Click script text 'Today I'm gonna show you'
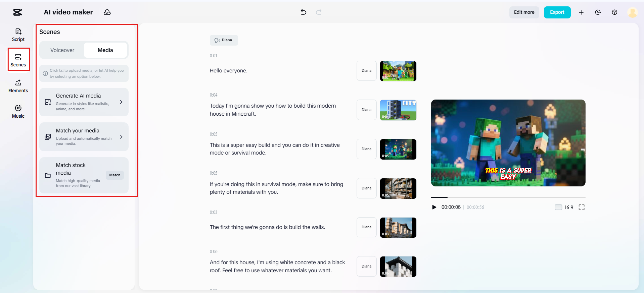Screen dimensions: 644x293 pos(273,110)
